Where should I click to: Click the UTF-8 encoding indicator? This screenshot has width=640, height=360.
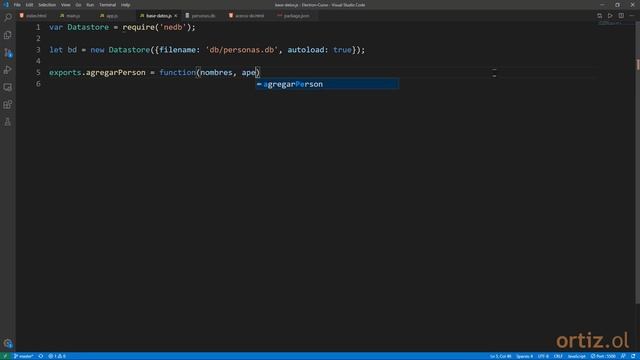pos(543,356)
